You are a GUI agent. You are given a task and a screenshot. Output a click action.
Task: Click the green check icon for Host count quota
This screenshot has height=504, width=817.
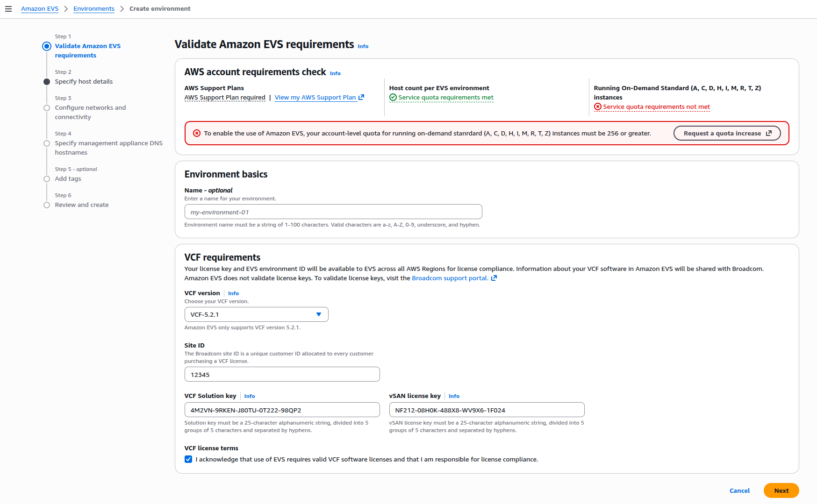tap(393, 98)
